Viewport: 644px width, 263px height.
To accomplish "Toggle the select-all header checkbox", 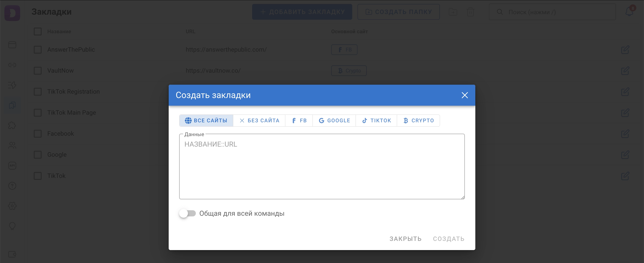I will 38,32.
